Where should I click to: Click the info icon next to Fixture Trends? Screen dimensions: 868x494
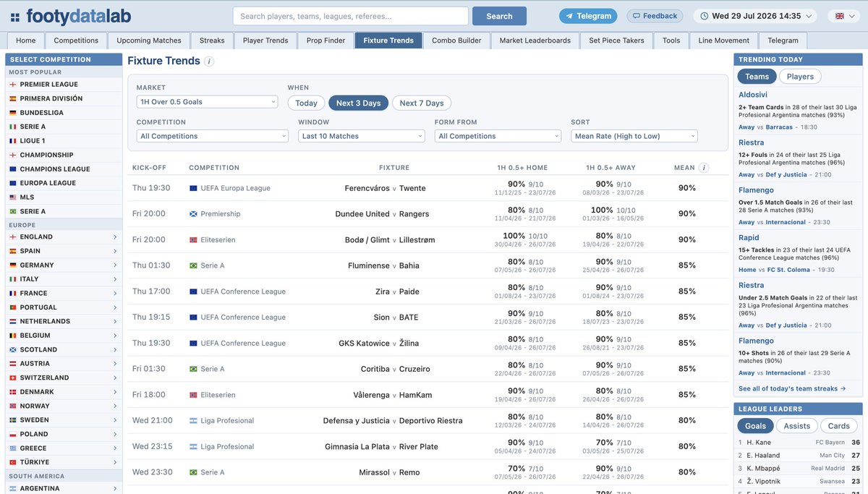click(209, 61)
